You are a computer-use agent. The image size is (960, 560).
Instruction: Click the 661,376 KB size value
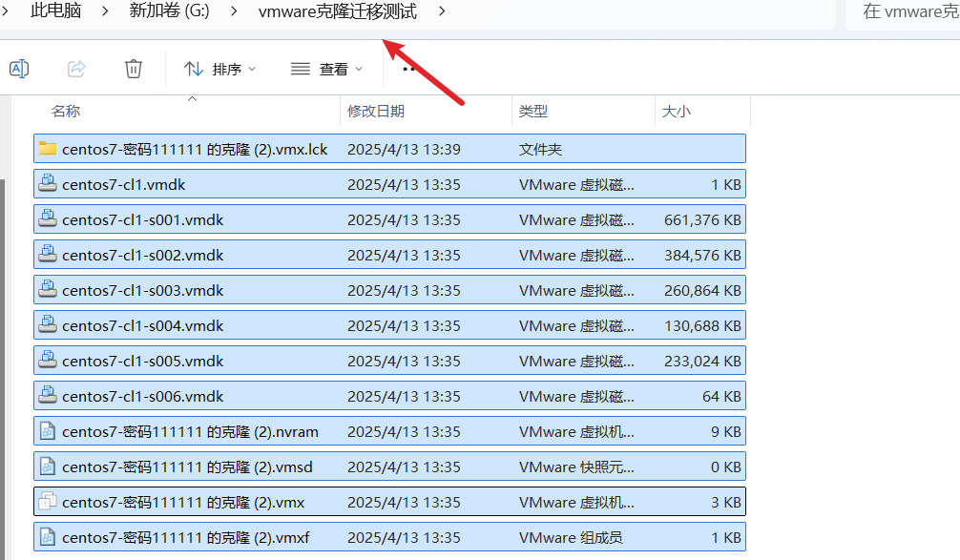tap(702, 219)
